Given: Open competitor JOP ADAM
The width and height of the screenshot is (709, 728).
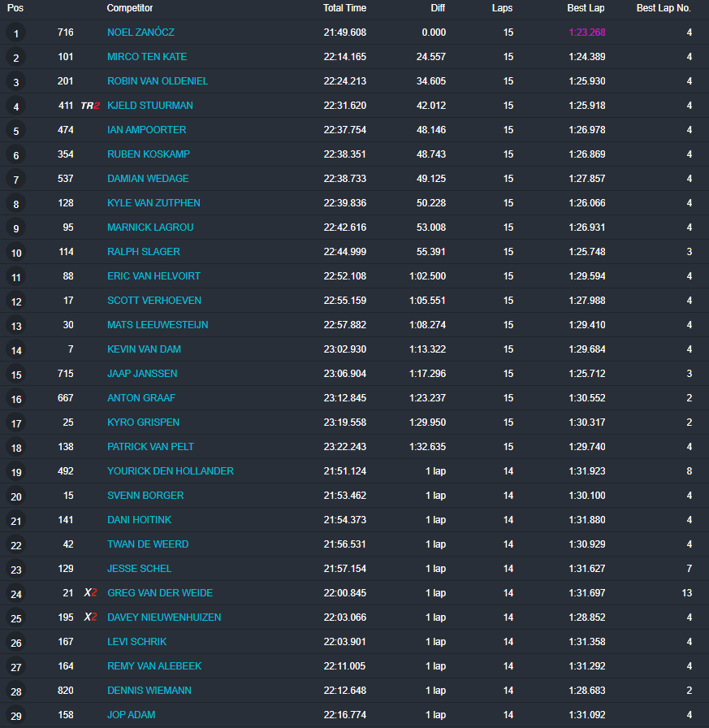Looking at the screenshot, I should (x=131, y=715).
